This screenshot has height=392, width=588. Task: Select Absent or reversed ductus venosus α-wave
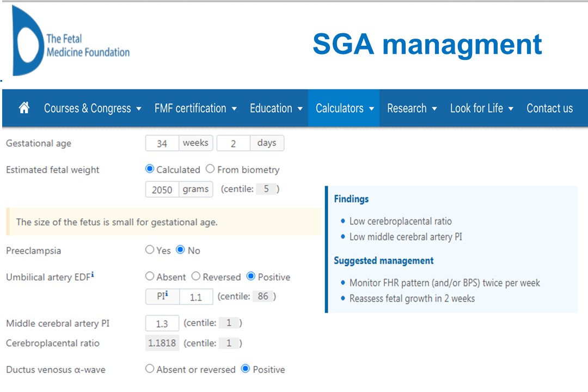click(150, 369)
